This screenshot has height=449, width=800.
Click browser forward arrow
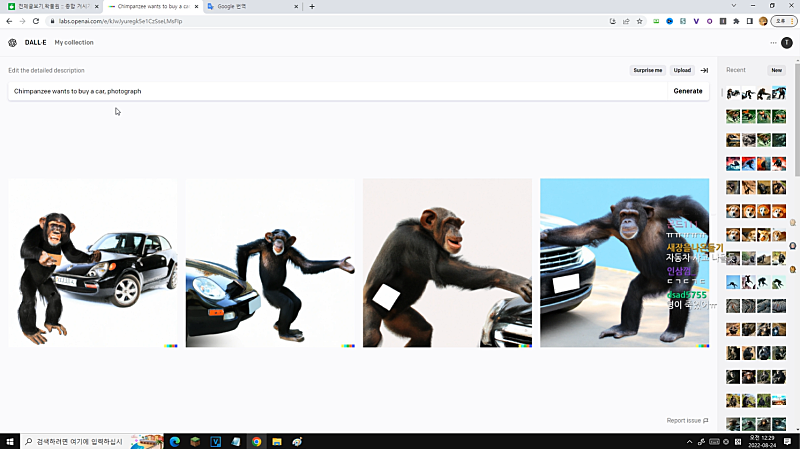pyautogui.click(x=22, y=21)
